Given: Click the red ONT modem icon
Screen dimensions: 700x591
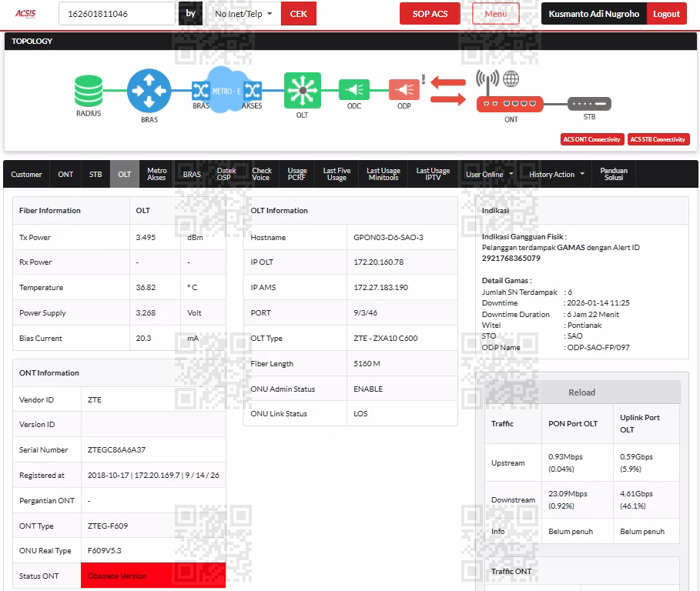Looking at the screenshot, I should click(510, 104).
